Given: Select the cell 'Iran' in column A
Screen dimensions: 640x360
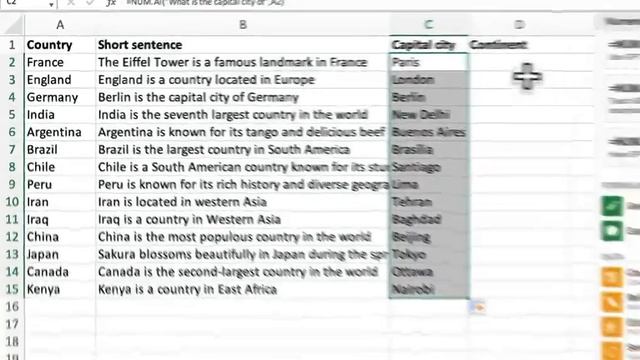Looking at the screenshot, I should 60,202.
